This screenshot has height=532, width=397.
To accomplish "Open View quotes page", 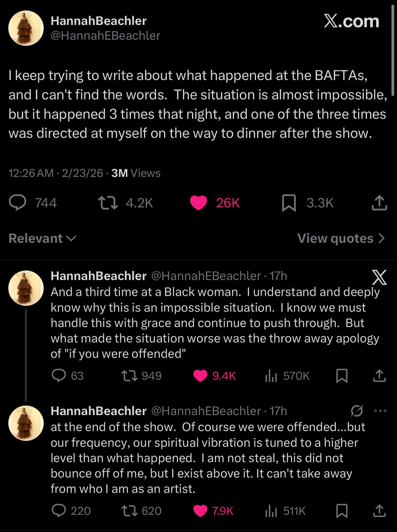I will pos(335,238).
